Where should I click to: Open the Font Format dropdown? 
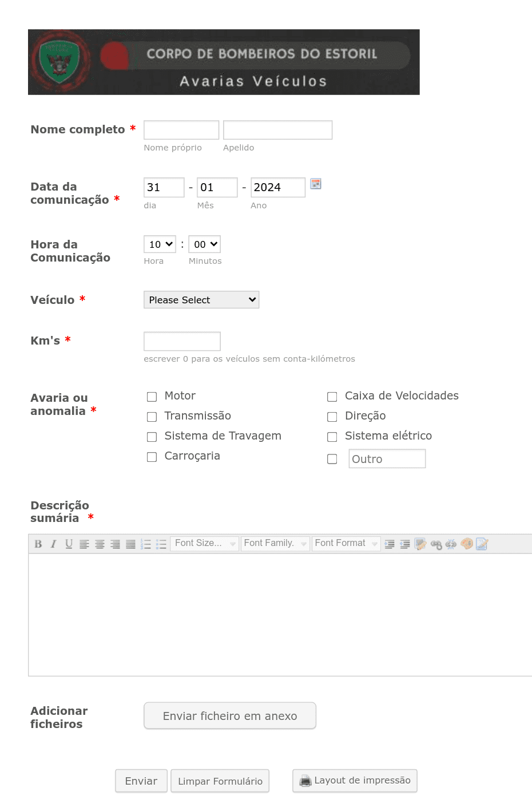tap(346, 544)
